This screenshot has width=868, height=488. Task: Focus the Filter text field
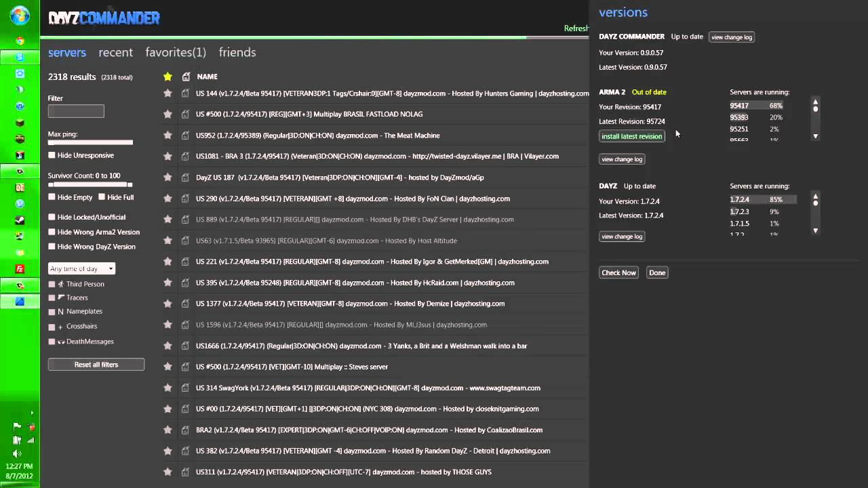(76, 111)
